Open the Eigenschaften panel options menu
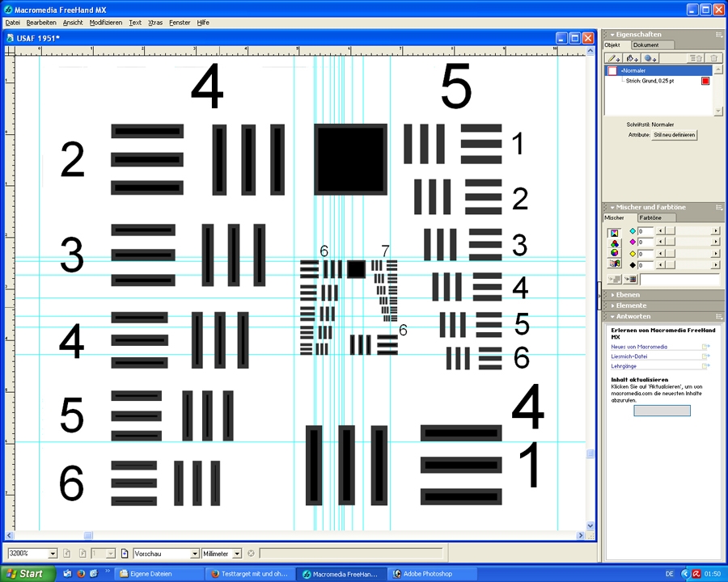 click(718, 35)
